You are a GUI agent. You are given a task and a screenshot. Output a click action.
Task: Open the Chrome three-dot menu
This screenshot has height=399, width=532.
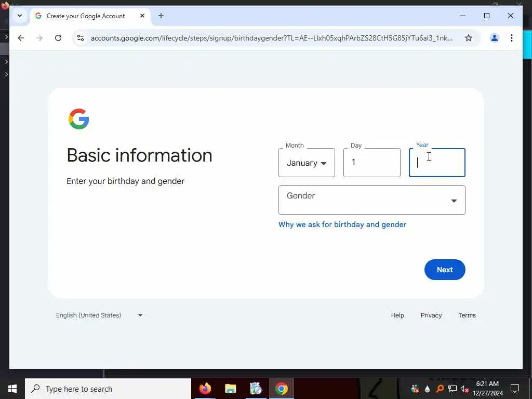512,38
